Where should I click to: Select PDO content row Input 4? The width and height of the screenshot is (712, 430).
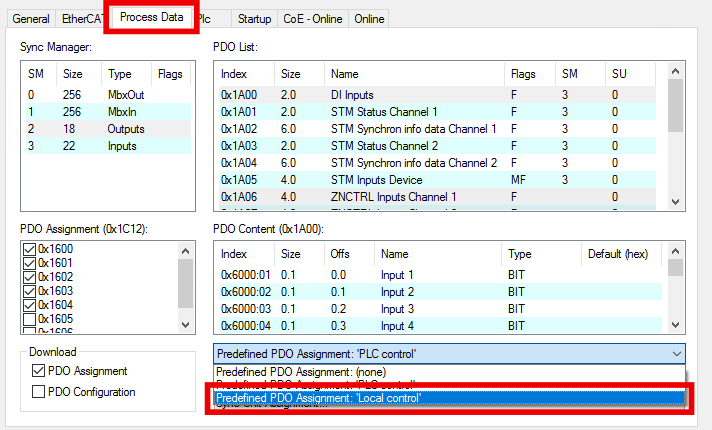pos(440,326)
